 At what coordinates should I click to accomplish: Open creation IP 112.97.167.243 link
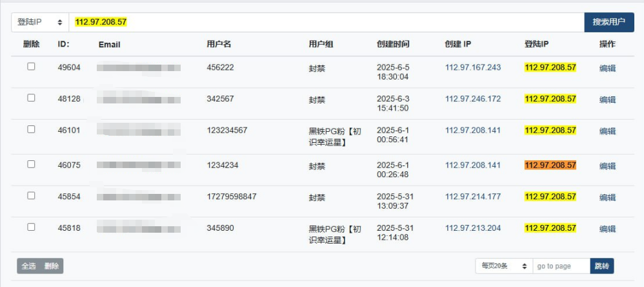pyautogui.click(x=472, y=68)
